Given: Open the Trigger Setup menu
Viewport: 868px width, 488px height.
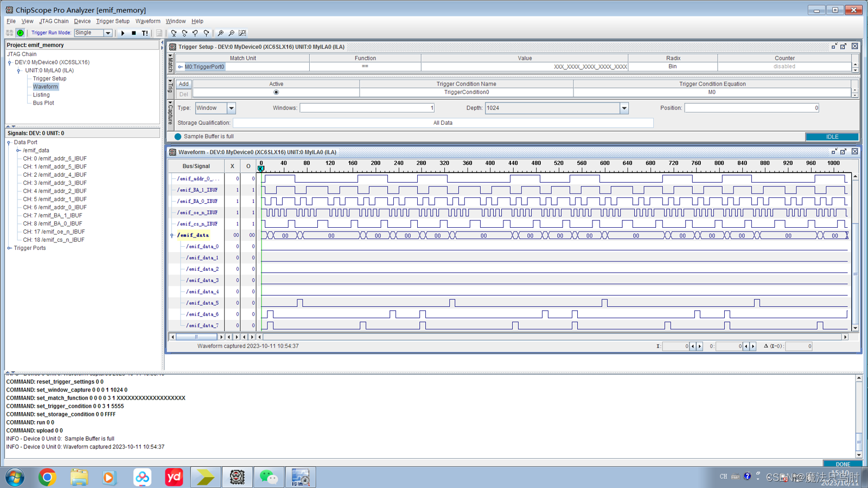Looking at the screenshot, I should click(113, 21).
